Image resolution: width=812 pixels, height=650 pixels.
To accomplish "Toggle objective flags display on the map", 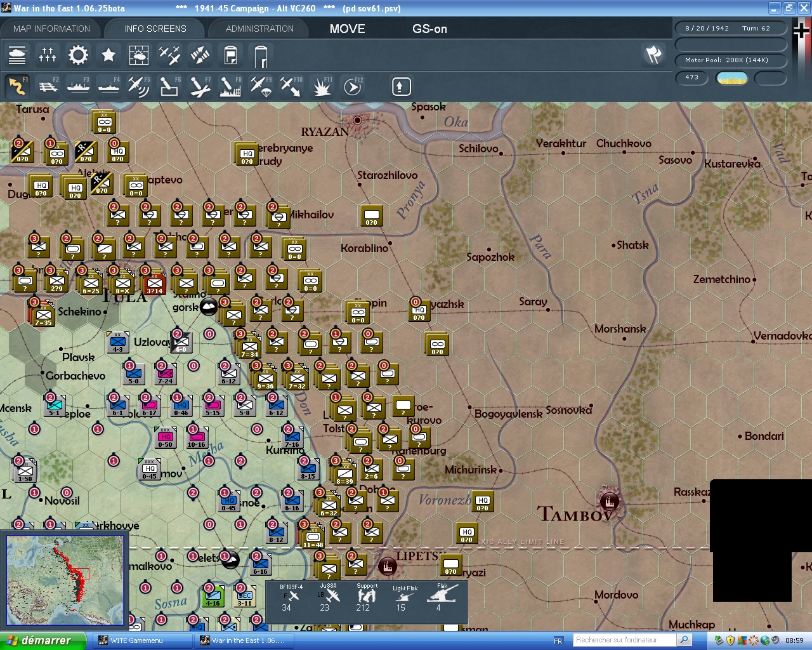I will [654, 55].
